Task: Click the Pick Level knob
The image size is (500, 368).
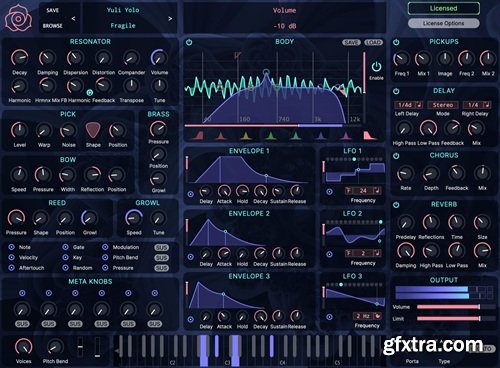Action: [x=19, y=130]
